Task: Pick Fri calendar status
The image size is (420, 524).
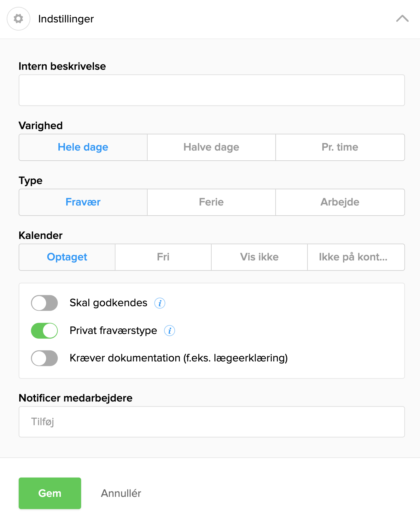Action: [163, 257]
